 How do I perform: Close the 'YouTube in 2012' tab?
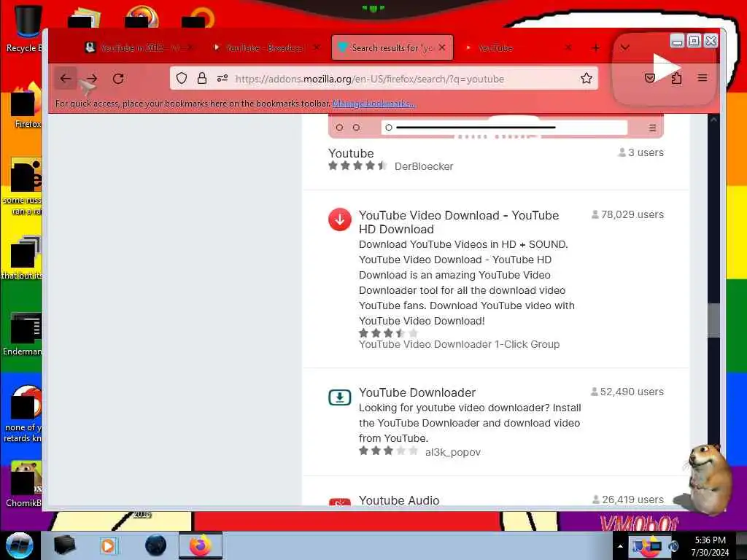pyautogui.click(x=190, y=47)
